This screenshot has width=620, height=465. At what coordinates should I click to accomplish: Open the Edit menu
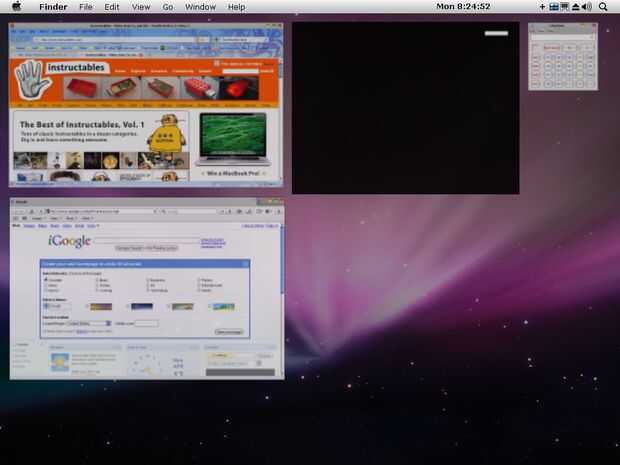[x=112, y=7]
